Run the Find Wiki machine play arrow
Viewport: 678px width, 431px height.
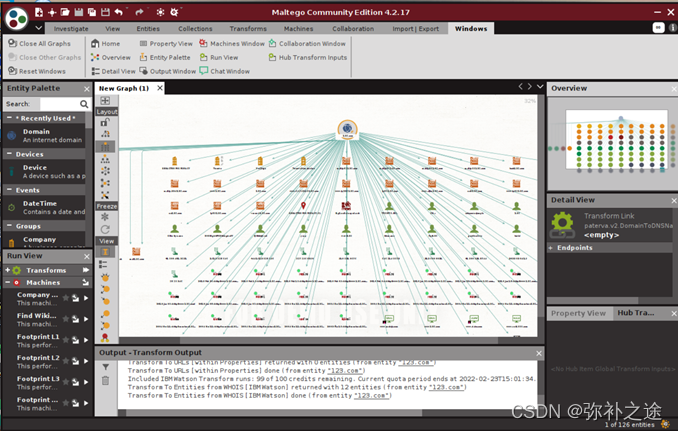coord(86,319)
